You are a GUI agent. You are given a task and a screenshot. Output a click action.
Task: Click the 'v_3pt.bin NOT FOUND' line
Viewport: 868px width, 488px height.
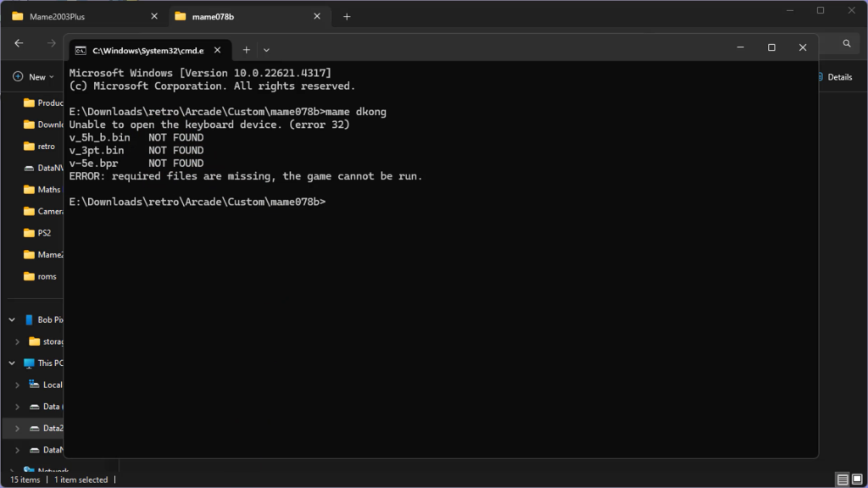[x=136, y=151]
